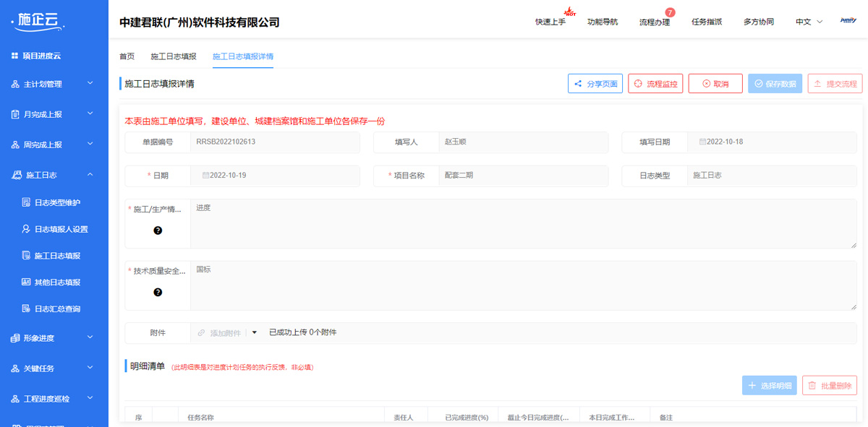This screenshot has width=868, height=427.
Task: Click the 取消 button
Action: coord(715,84)
